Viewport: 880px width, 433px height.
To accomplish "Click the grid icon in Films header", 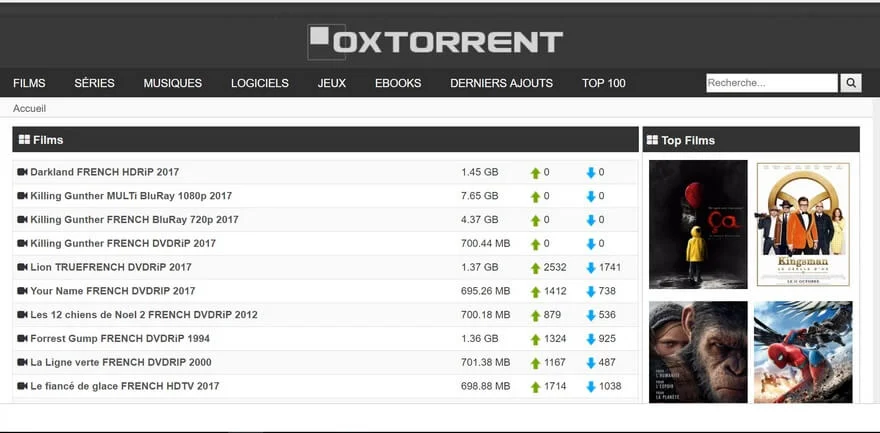I will (x=24, y=139).
